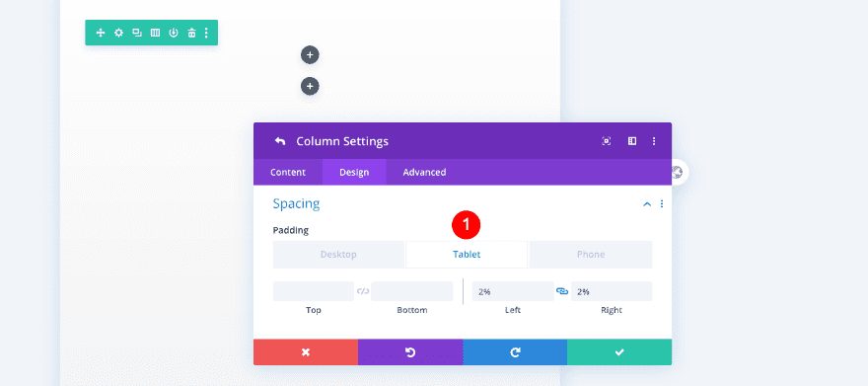Toggle the Top and Bottom padding link
Image resolution: width=868 pixels, height=386 pixels.
coord(363,291)
